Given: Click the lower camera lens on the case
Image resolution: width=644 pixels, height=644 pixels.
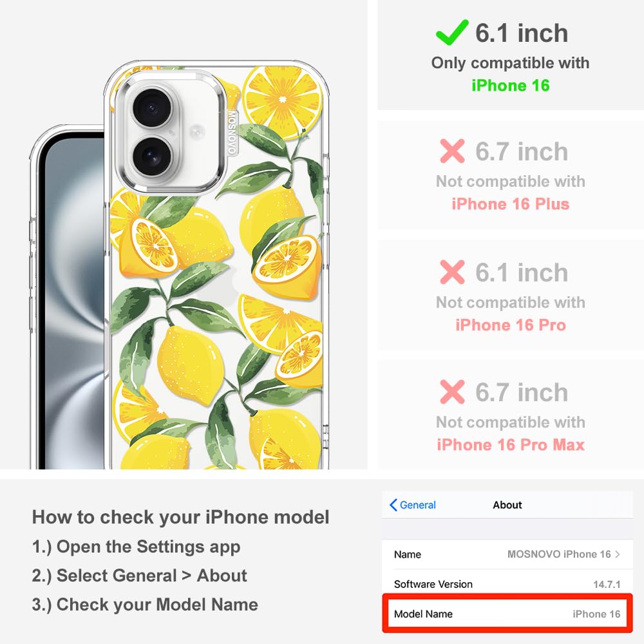Looking at the screenshot, I should [151, 156].
